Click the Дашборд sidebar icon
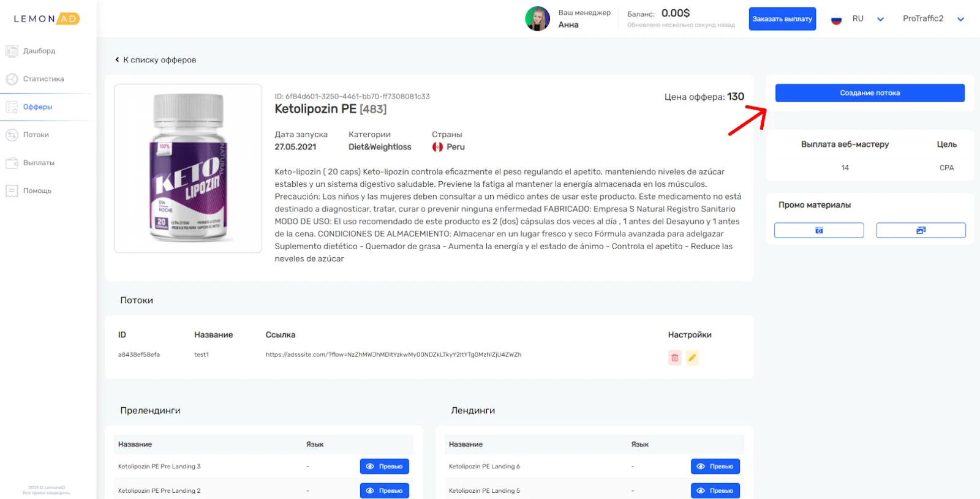Image resolution: width=980 pixels, height=499 pixels. tap(12, 51)
